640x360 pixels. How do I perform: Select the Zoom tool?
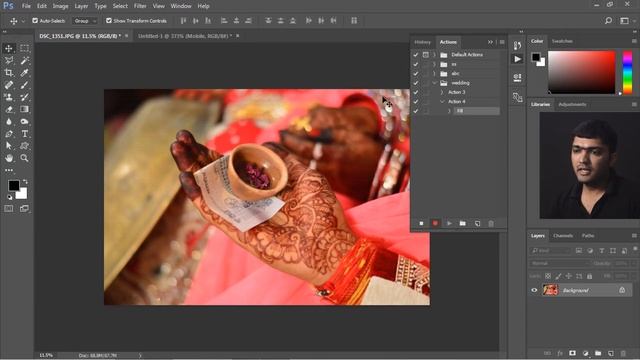[24, 158]
